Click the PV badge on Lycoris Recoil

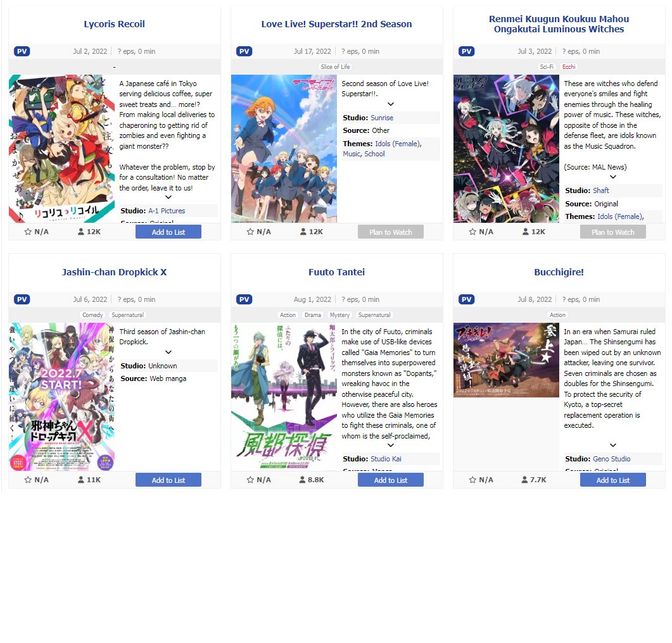pos(22,51)
